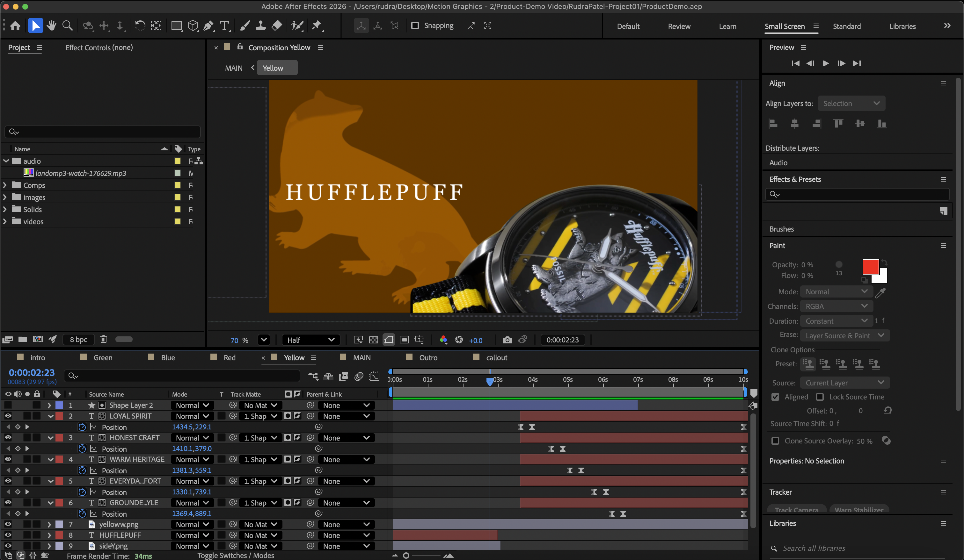Select the Rotation tool
The width and height of the screenshot is (964, 560).
tap(140, 25)
